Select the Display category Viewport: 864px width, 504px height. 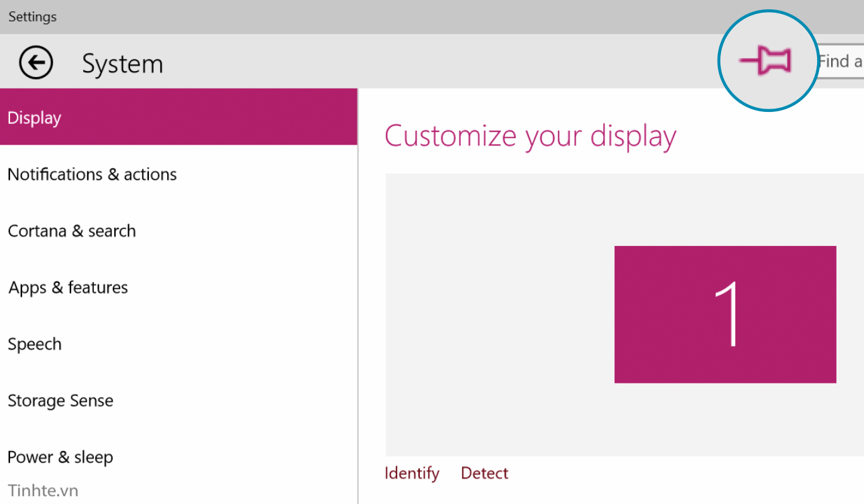pos(178,117)
